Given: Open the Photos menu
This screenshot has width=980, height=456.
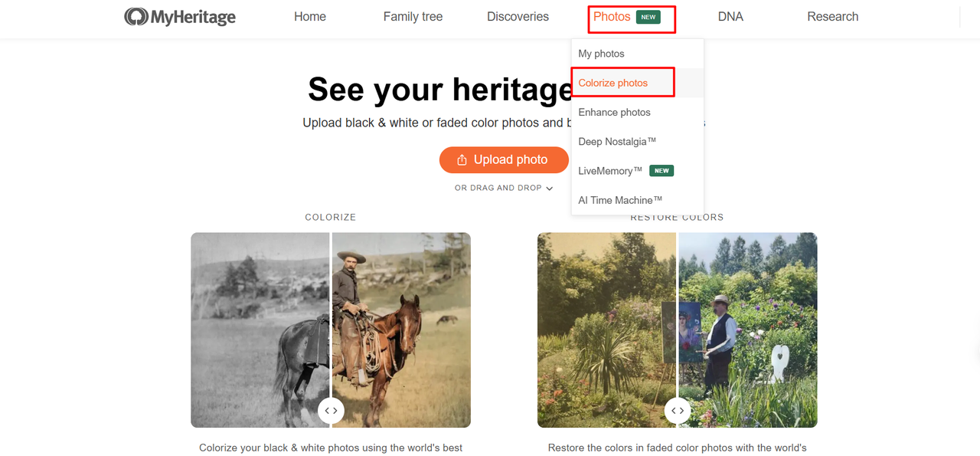Looking at the screenshot, I should coord(612,15).
